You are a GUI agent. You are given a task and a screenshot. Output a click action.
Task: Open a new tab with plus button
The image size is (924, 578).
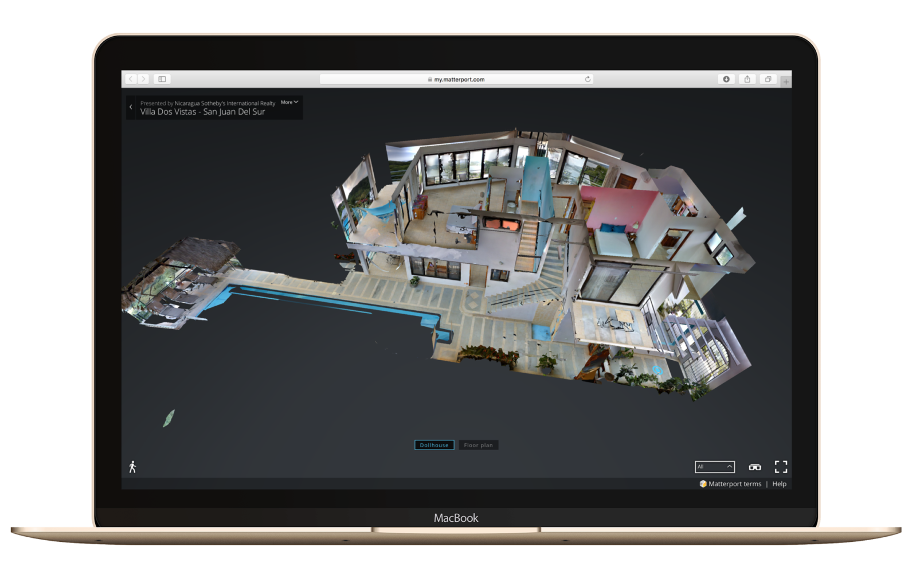(786, 82)
